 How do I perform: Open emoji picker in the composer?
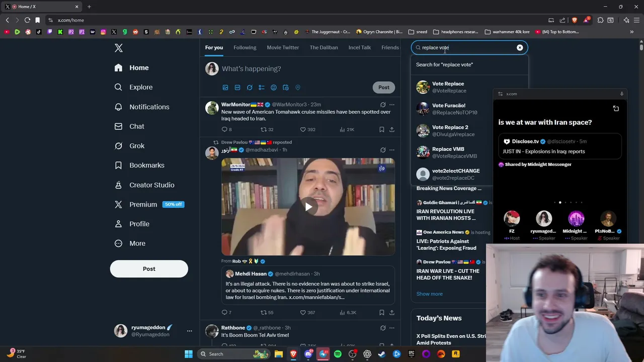tap(274, 87)
